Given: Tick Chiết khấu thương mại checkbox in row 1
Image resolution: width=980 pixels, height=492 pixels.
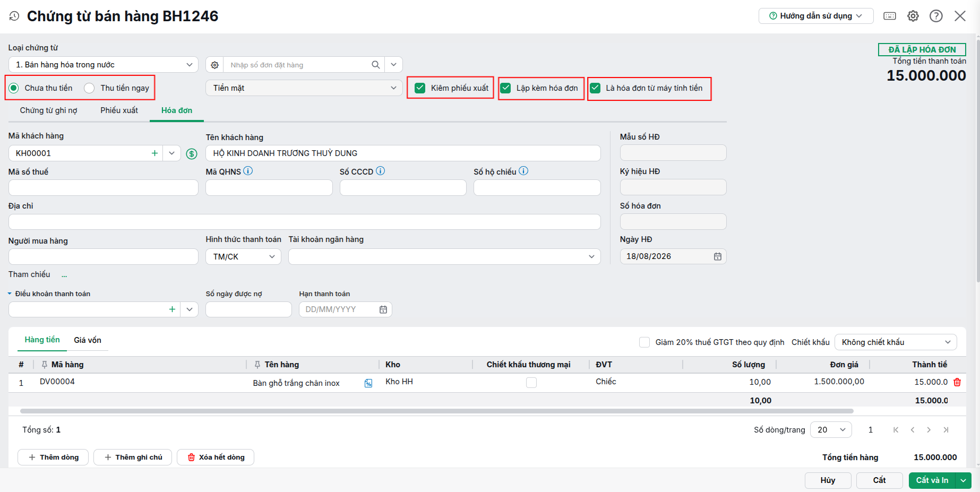Looking at the screenshot, I should point(531,383).
